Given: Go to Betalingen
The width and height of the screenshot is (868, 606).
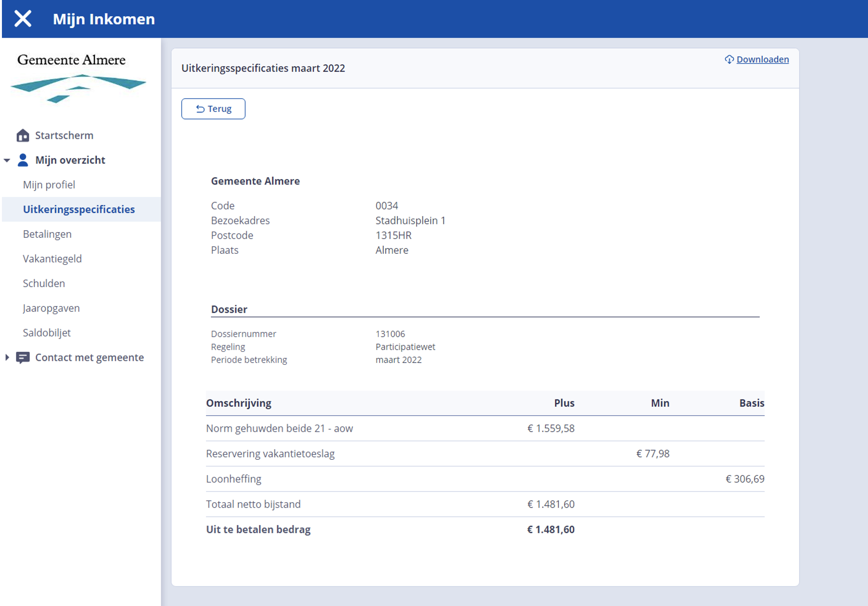Looking at the screenshot, I should [47, 234].
